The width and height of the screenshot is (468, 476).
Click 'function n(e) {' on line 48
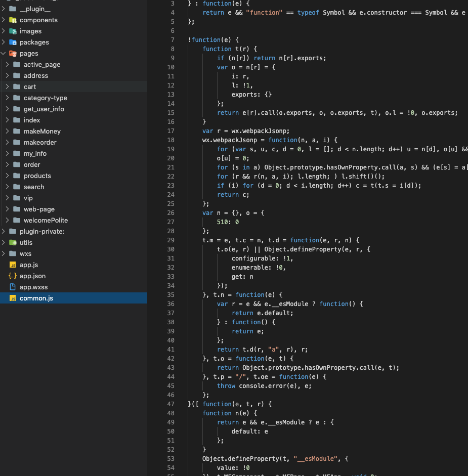(x=230, y=413)
